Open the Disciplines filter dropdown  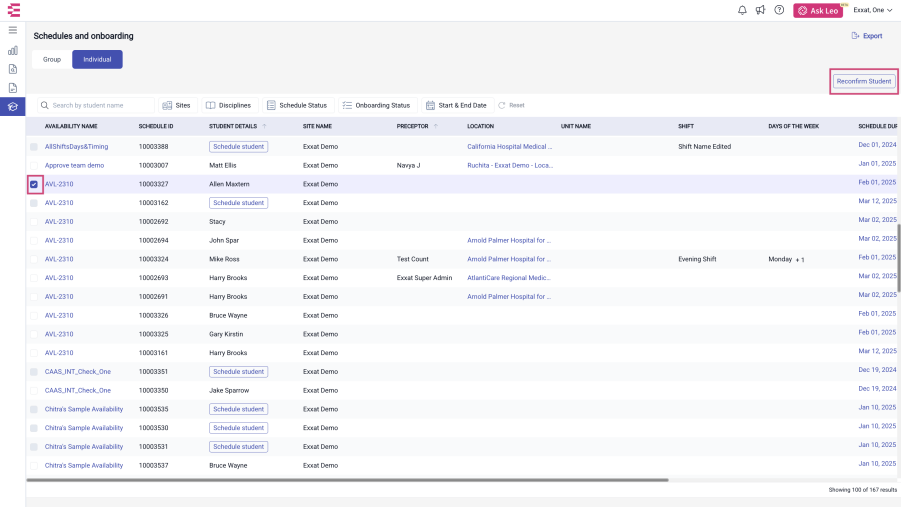(229, 105)
